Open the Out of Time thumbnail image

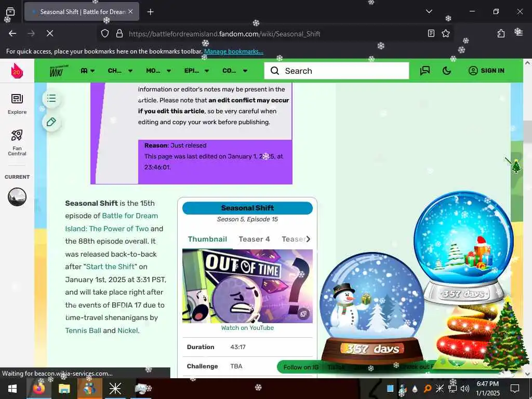[247, 286]
